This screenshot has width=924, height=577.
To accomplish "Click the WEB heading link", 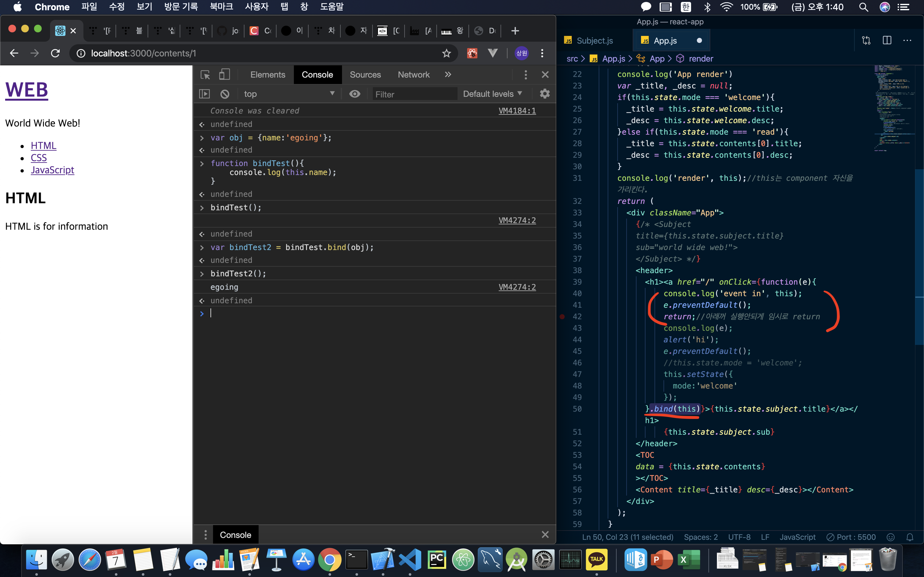I will pyautogui.click(x=27, y=90).
